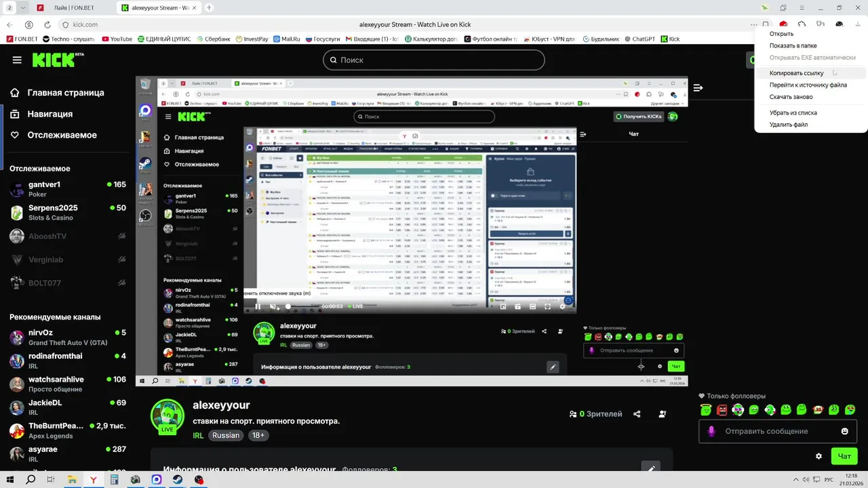
Task: Open Calculator from the taskbar
Action: tap(114, 480)
